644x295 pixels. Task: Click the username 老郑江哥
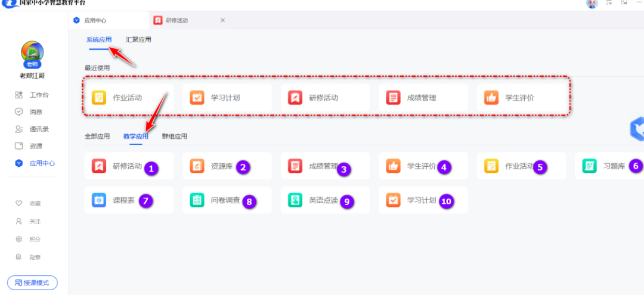pyautogui.click(x=32, y=76)
